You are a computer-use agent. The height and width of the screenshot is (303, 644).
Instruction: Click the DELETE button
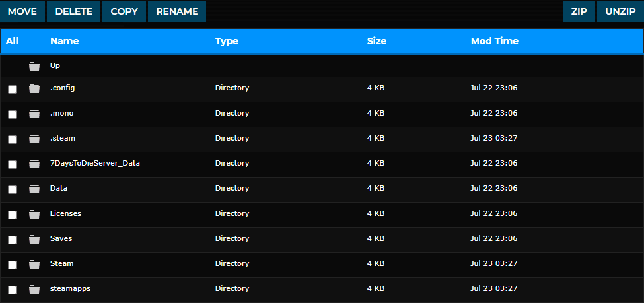[x=74, y=11]
